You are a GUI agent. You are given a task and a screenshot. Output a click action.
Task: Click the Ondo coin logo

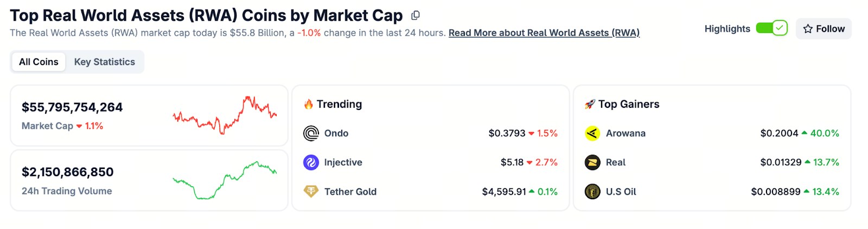pos(311,133)
